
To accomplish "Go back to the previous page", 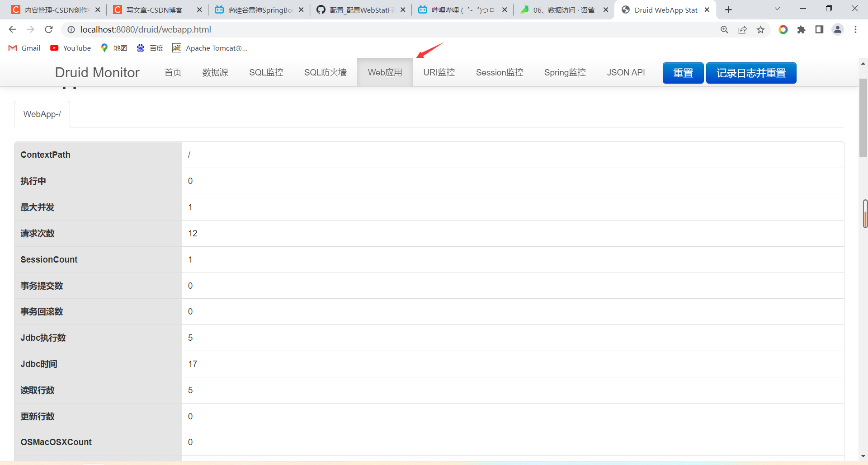I will [x=12, y=29].
